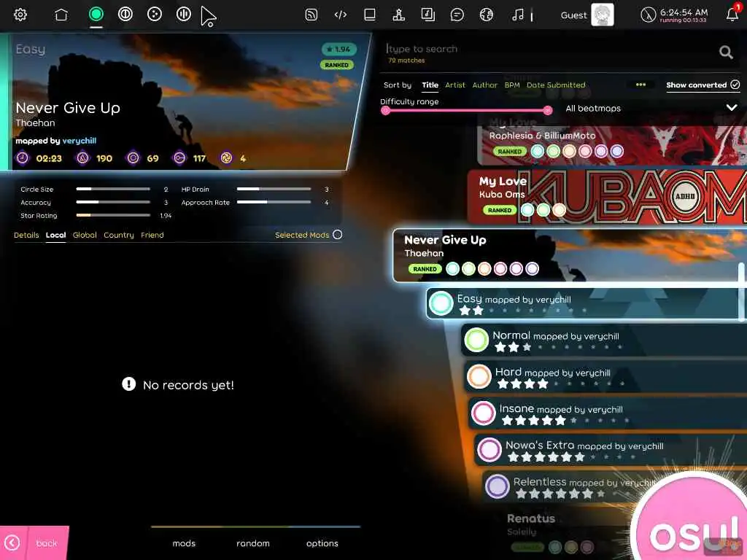Select the Hard difficulty by verychill
Screen dimensions: 747x560
[606, 377]
